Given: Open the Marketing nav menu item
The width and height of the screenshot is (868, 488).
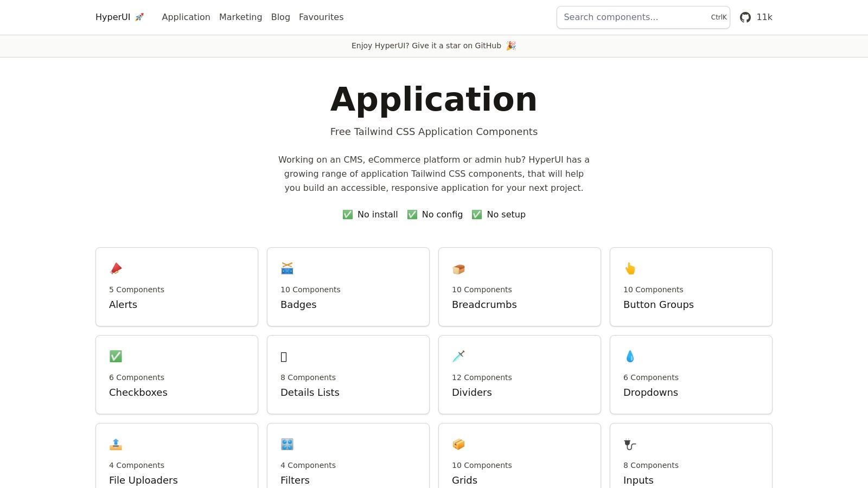Looking at the screenshot, I should point(240,17).
